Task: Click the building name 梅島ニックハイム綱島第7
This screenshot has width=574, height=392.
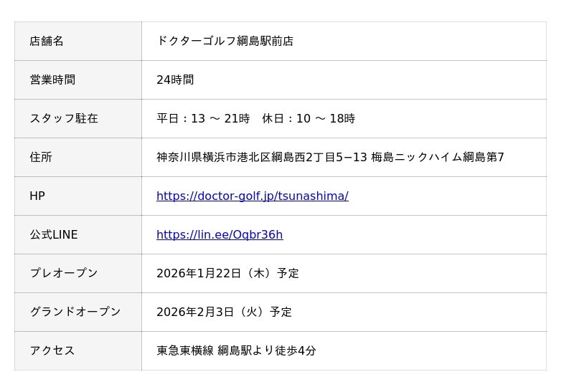Action: pyautogui.click(x=438, y=157)
